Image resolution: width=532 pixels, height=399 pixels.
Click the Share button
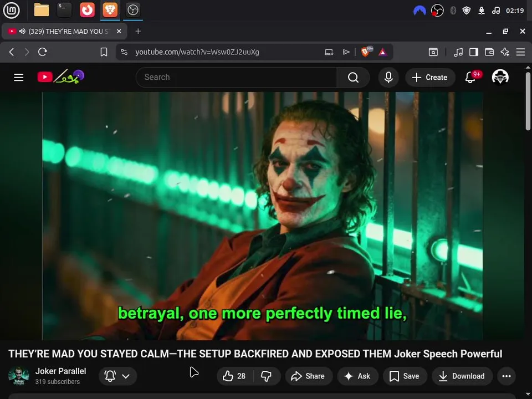(x=308, y=376)
